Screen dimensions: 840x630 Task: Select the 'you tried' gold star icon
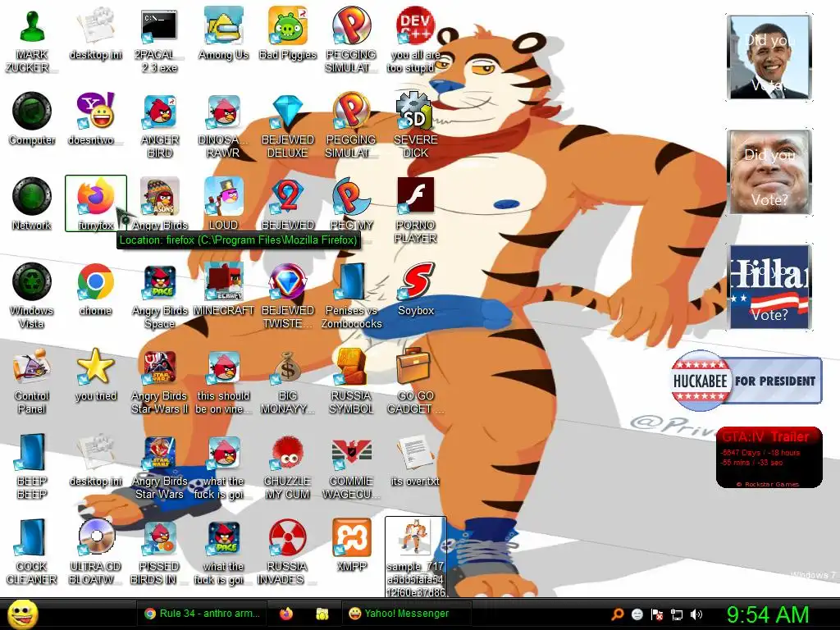pos(95,367)
